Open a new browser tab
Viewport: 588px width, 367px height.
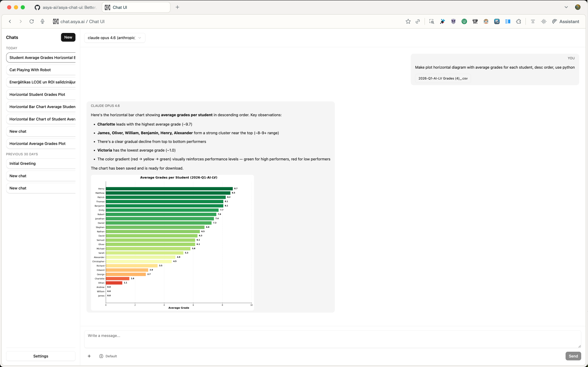pyautogui.click(x=177, y=7)
